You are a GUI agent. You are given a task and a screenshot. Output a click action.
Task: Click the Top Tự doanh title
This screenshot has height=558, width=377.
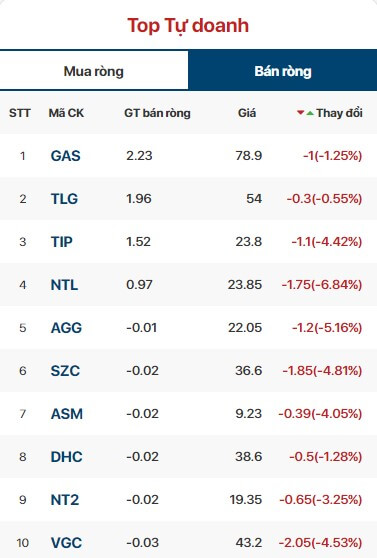tap(188, 26)
